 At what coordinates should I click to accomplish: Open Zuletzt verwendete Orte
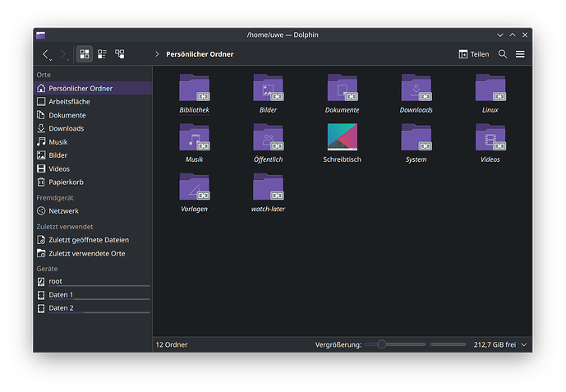93,253
